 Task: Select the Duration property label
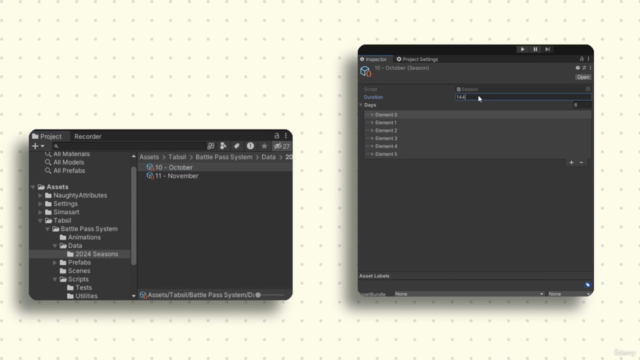[x=373, y=97]
